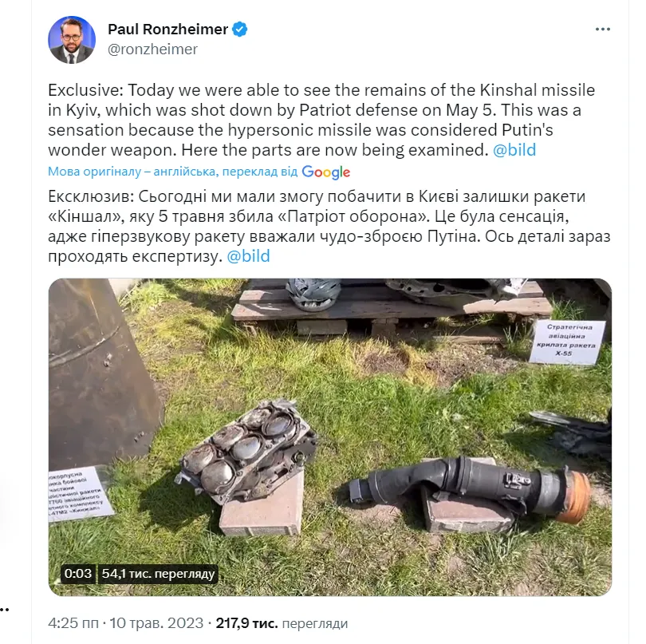This screenshot has width=646, height=644.
Task: Click the date '10 трав. 2023'
Action: coord(156,623)
